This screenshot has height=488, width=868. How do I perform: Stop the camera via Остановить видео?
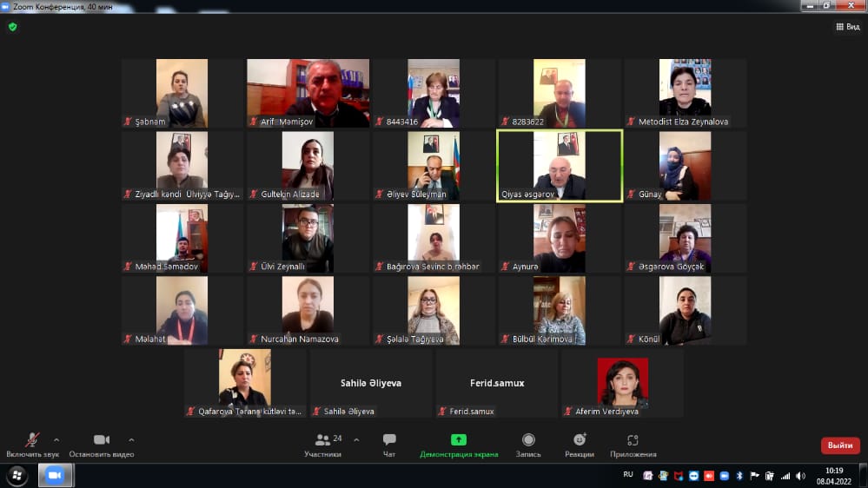pyautogui.click(x=102, y=441)
